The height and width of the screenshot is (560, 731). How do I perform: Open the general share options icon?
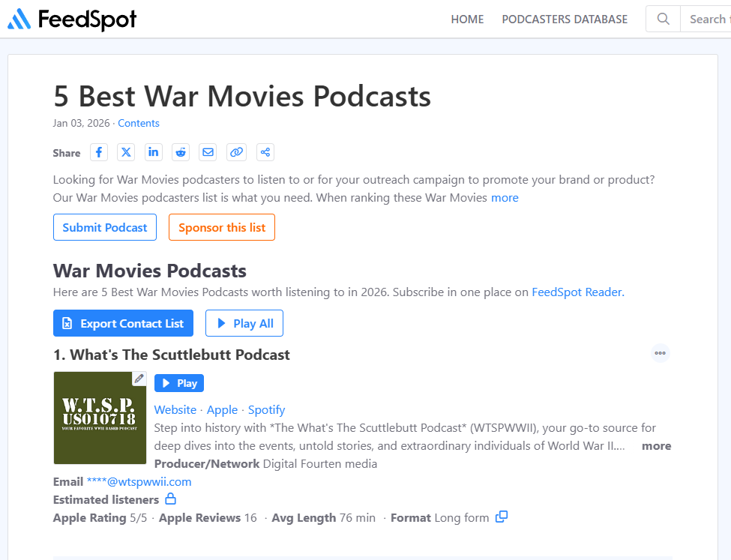coord(265,152)
